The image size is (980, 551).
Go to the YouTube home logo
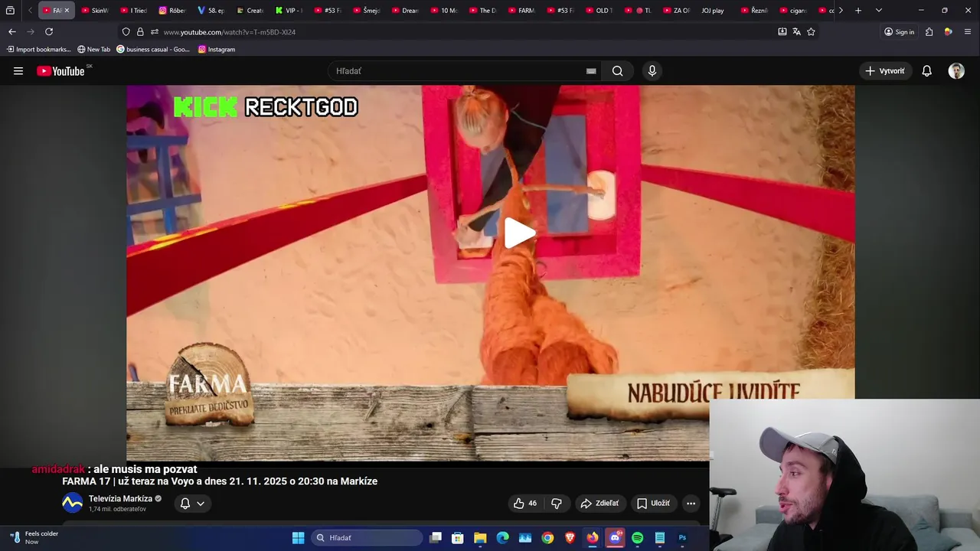61,71
